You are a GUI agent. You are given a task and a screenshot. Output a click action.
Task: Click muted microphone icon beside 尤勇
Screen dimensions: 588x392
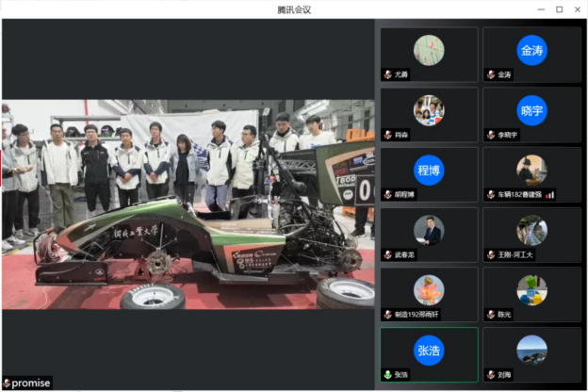(x=387, y=74)
